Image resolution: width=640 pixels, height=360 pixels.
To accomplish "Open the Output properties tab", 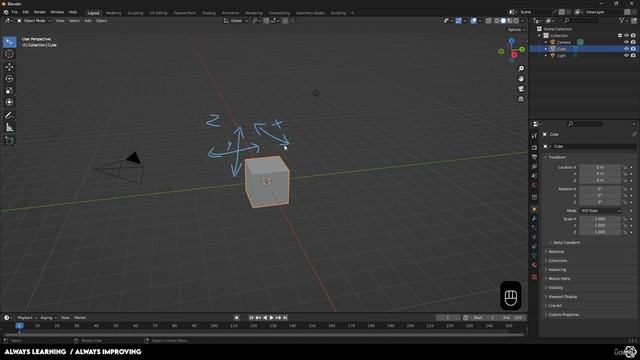I will click(x=534, y=157).
